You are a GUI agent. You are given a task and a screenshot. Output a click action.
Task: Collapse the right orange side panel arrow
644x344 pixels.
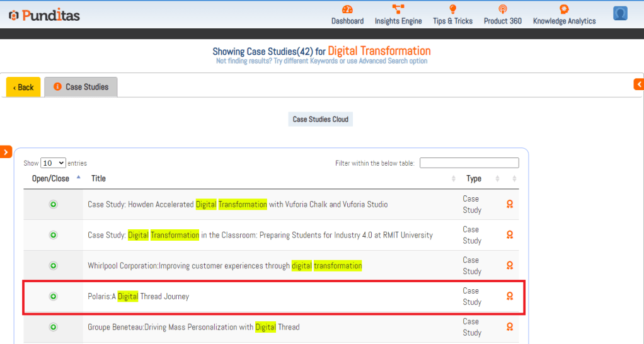(x=638, y=84)
